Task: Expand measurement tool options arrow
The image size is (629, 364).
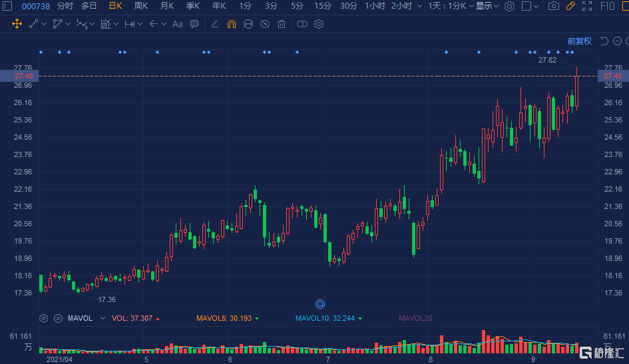Action: click(x=116, y=24)
